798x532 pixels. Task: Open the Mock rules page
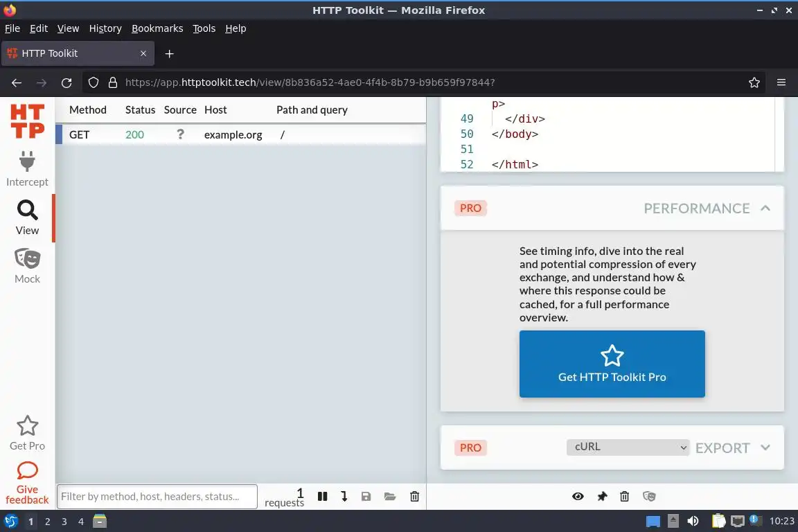tap(27, 266)
